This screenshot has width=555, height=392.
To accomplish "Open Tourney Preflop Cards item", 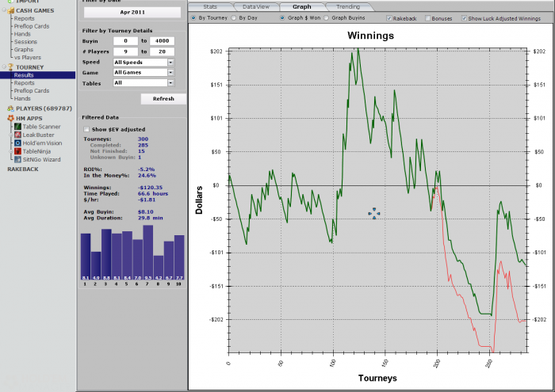I will tap(32, 90).
